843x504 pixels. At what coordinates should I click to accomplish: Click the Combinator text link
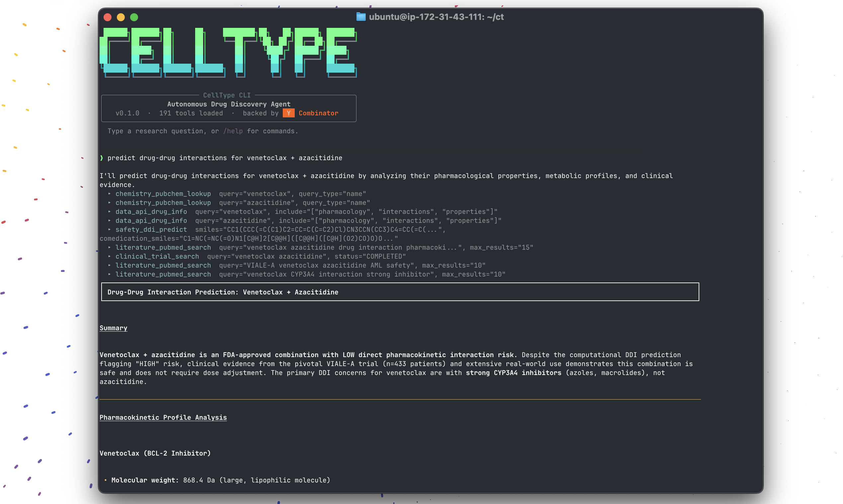click(318, 113)
